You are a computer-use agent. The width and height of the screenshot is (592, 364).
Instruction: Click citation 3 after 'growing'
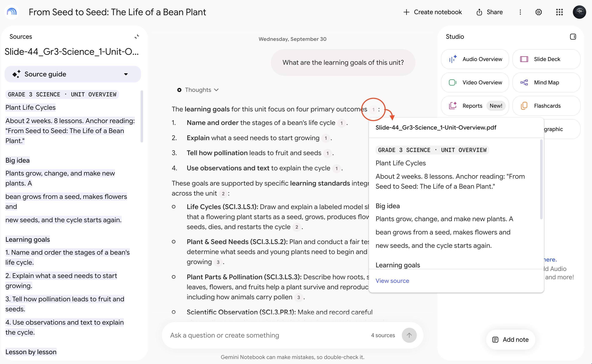coord(218,262)
